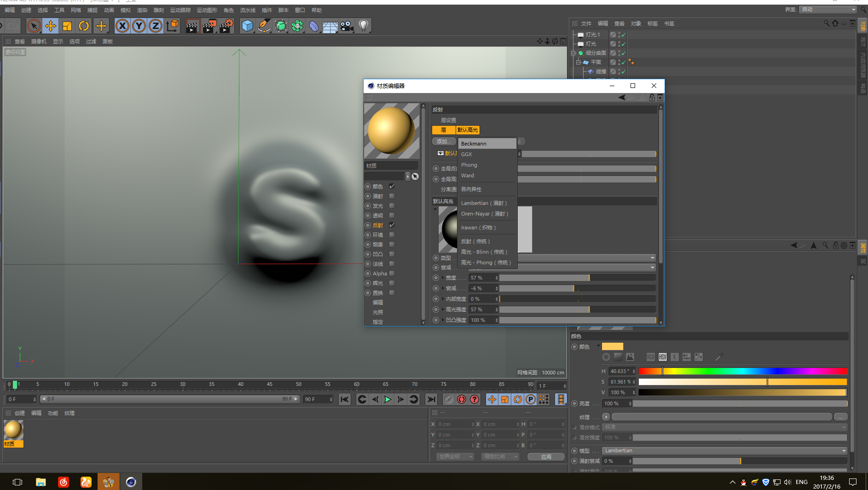Toggle Y axis lock
The width and height of the screenshot is (868, 490).
coord(139,26)
